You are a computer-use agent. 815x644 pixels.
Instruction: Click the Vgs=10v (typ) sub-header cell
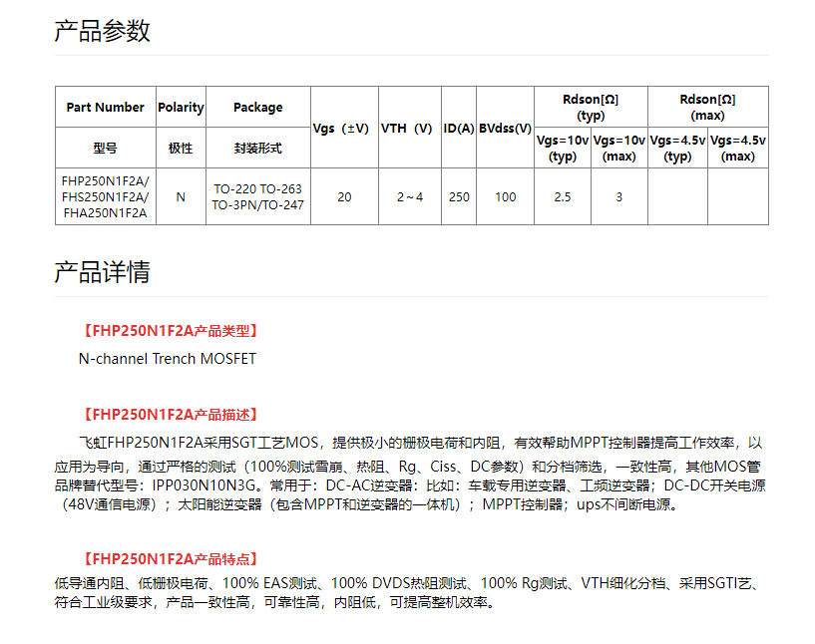pos(563,148)
